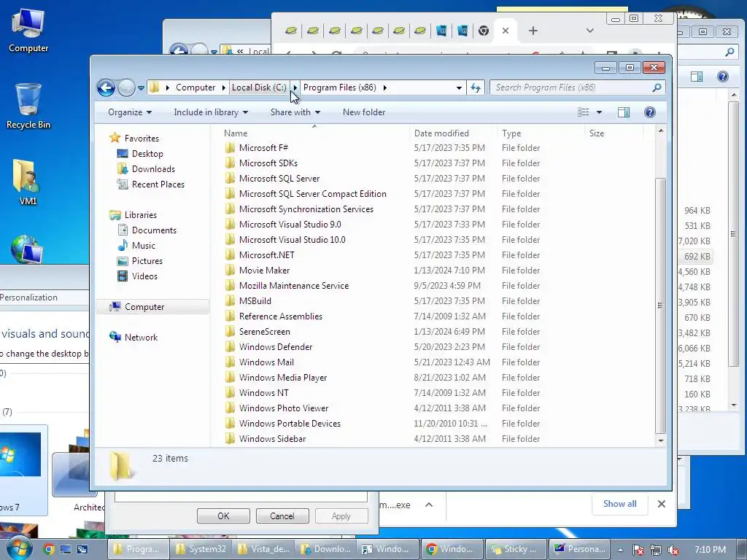
Task: Click the Computer breadcrumb in the address bar
Action: [196, 87]
